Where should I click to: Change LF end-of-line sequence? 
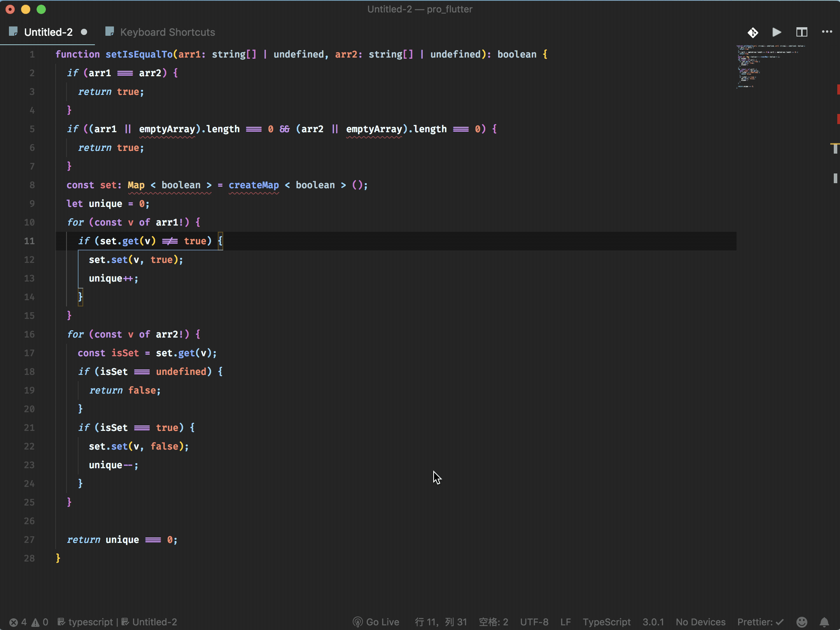point(565,622)
